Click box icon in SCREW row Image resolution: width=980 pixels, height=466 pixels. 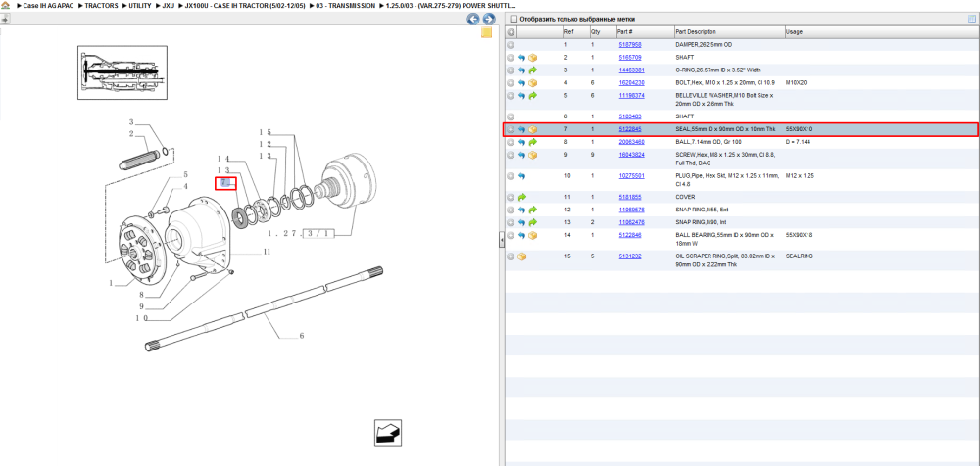532,155
